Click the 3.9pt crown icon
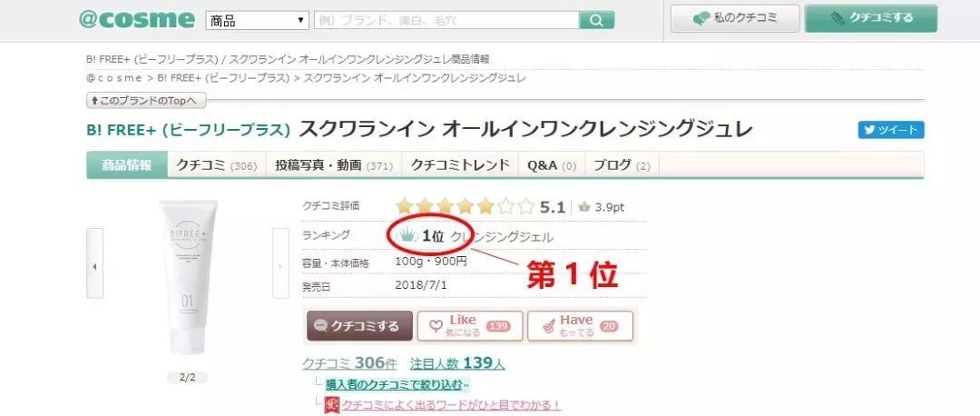 (584, 207)
